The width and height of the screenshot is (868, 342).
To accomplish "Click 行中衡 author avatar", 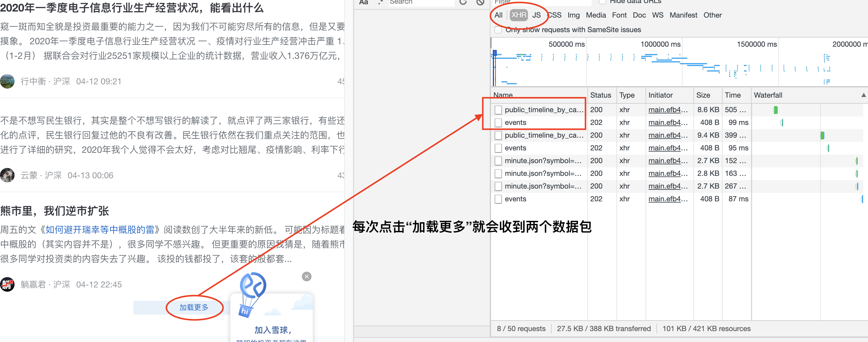I will click(7, 81).
